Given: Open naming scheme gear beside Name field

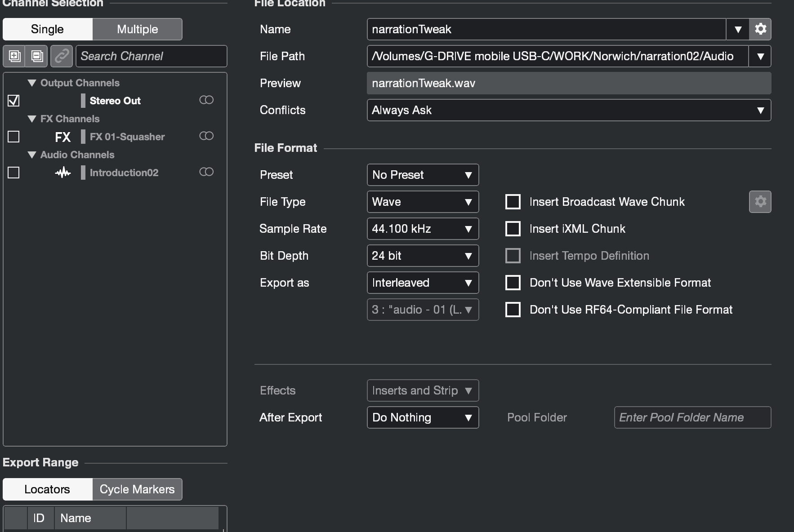Looking at the screenshot, I should point(760,29).
